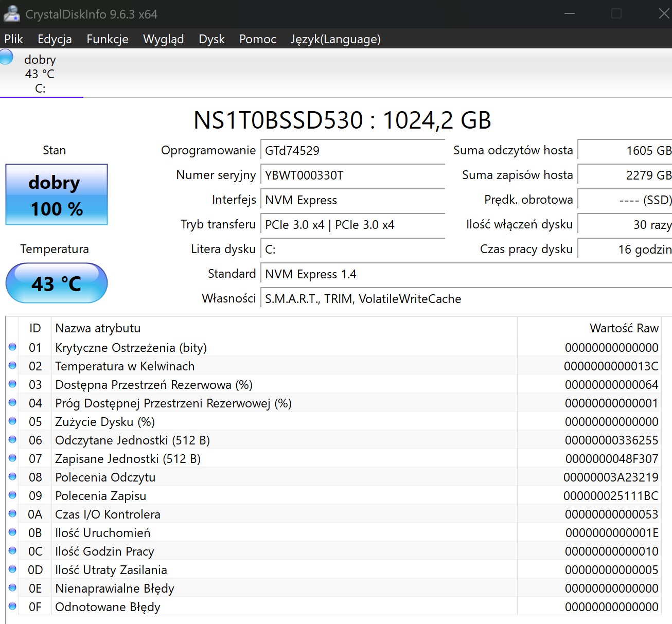Click the Numer seryjny field value
The image size is (672, 624).
tap(352, 175)
